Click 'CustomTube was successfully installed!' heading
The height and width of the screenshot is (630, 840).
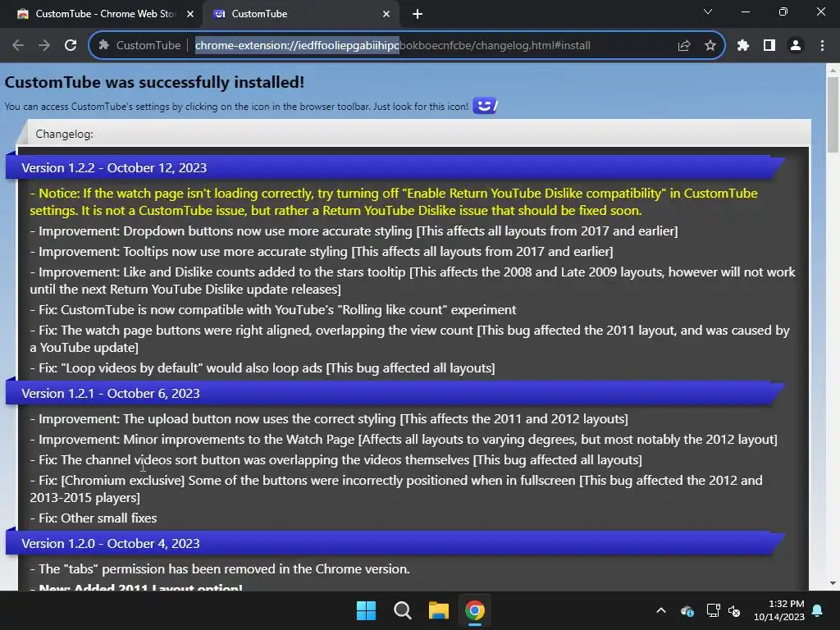(x=154, y=83)
